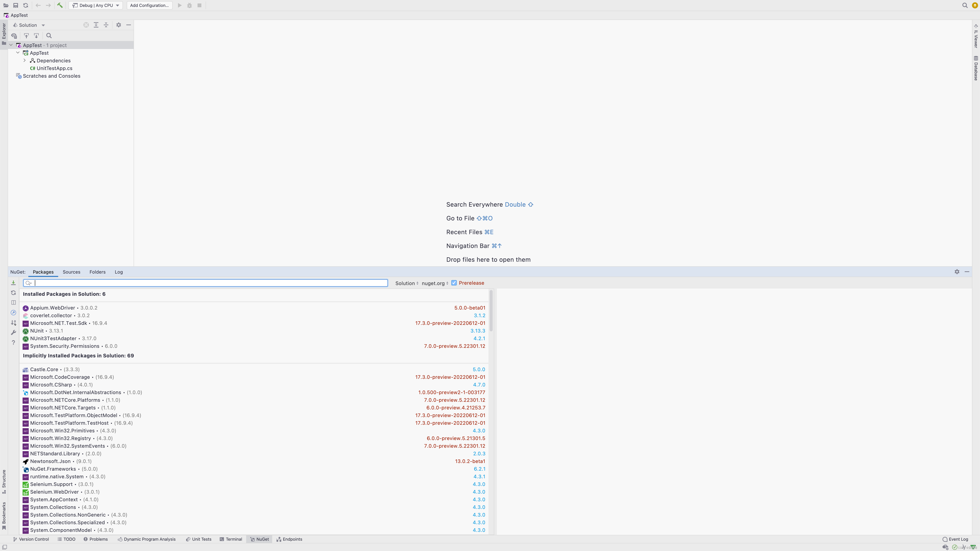980x551 pixels.
Task: Open the NuGet help question mark icon
Action: click(x=13, y=342)
